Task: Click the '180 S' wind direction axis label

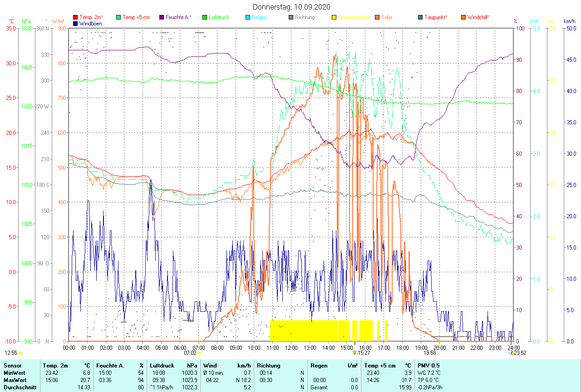Action: tap(42, 185)
